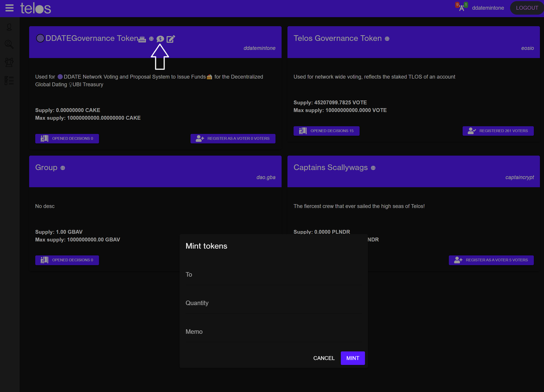The width and height of the screenshot is (544, 392).
Task: Open the checklist icon in the sidebar
Action: 9,80
